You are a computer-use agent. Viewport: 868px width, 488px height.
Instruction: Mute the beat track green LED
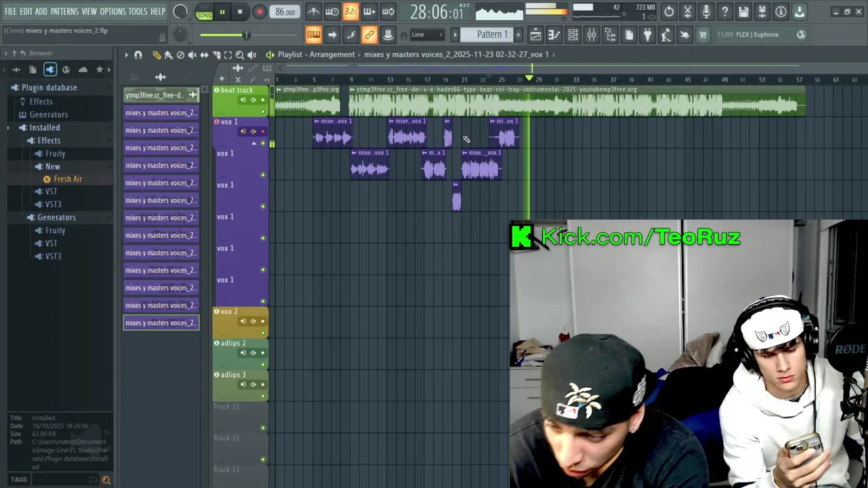pyautogui.click(x=263, y=112)
